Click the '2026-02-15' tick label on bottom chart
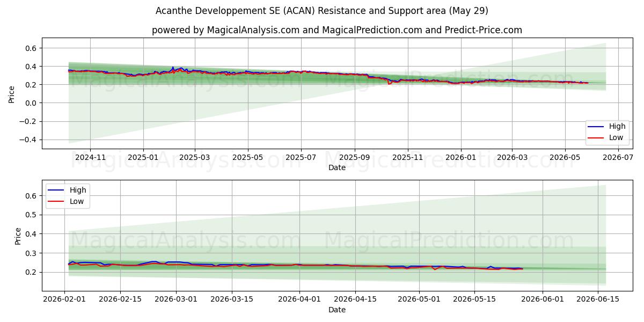644x322 pixels. pos(120,299)
